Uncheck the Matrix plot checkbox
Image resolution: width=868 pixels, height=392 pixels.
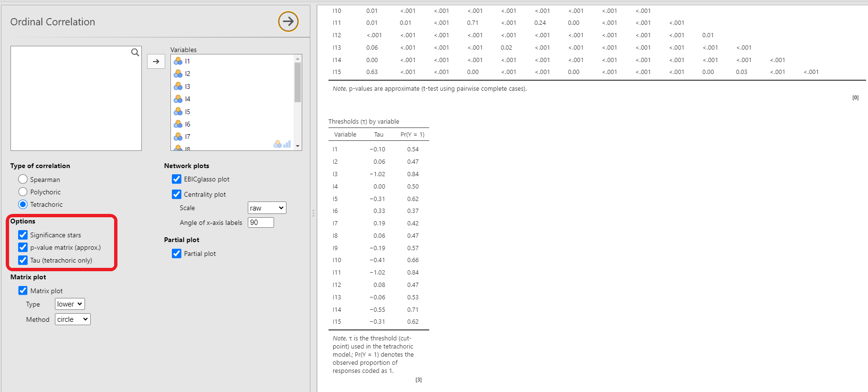coord(23,291)
